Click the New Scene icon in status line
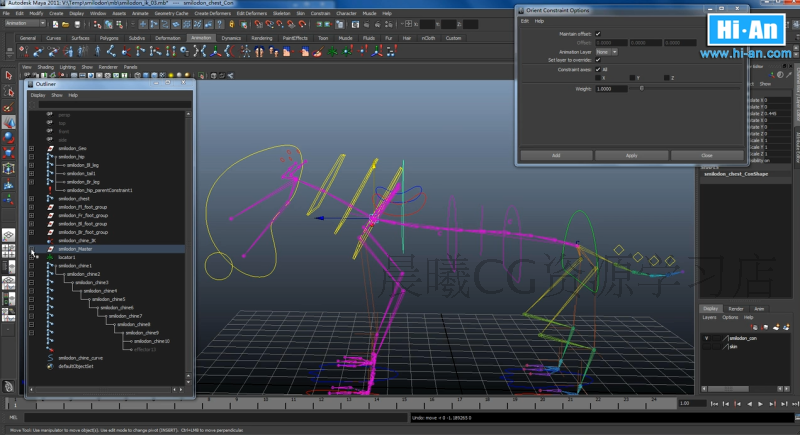Viewport: 800px width, 435px height. tap(55, 24)
